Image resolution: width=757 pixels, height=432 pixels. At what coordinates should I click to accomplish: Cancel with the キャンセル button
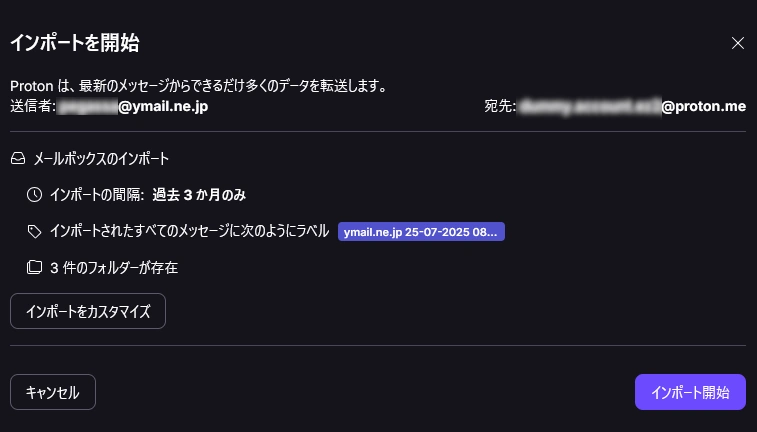pos(53,392)
